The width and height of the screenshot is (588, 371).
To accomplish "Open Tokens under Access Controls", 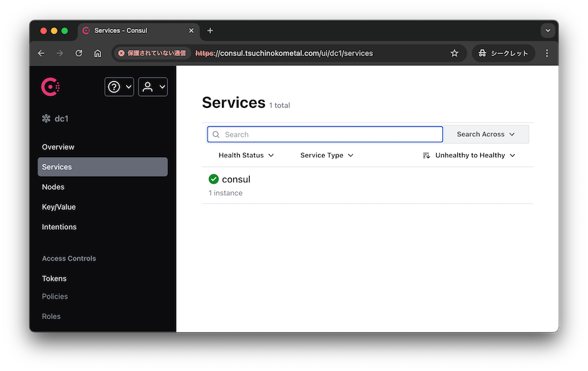I will [x=54, y=279].
